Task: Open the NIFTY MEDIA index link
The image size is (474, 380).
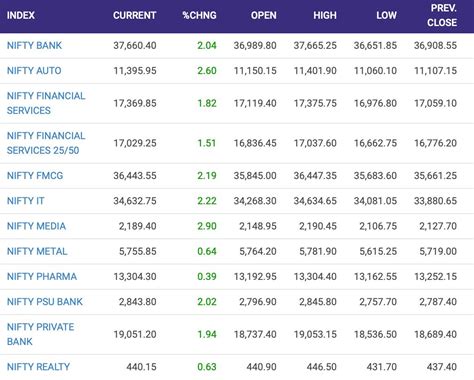Action: [36, 226]
